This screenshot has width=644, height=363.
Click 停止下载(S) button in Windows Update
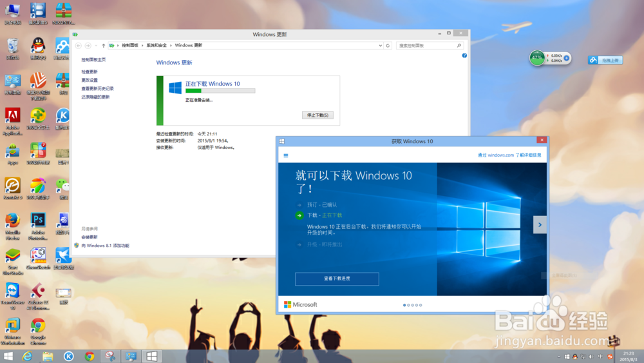click(317, 115)
